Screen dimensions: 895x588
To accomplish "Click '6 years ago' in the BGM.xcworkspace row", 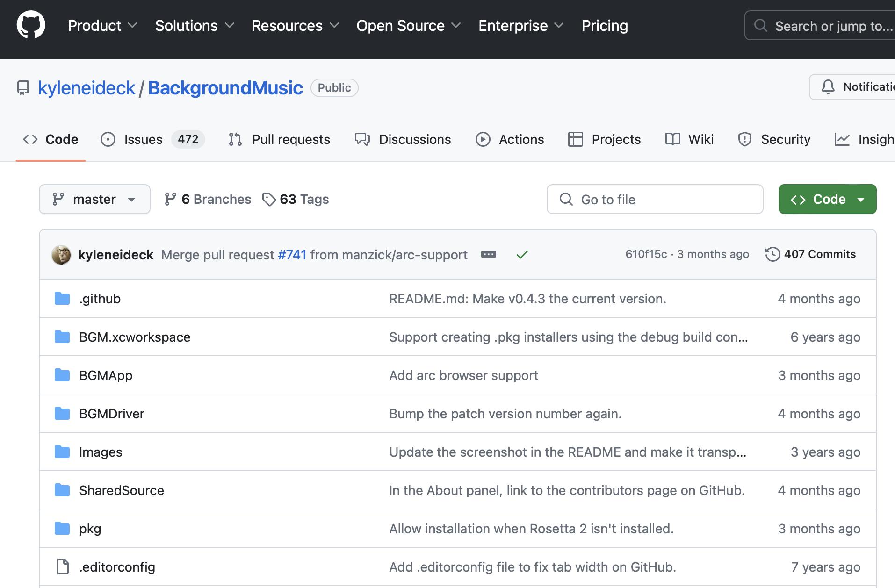I will tap(825, 337).
